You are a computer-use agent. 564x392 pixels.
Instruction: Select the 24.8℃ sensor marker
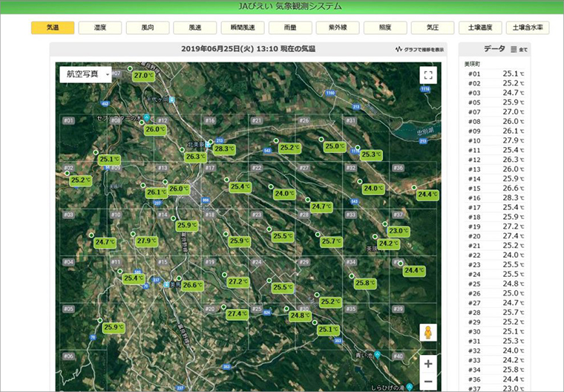[300, 316]
